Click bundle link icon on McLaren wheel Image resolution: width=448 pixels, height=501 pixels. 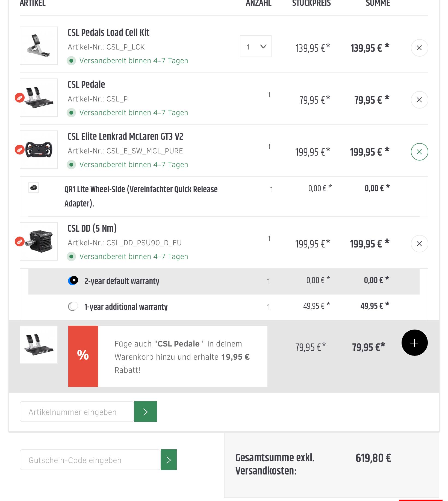tap(20, 150)
